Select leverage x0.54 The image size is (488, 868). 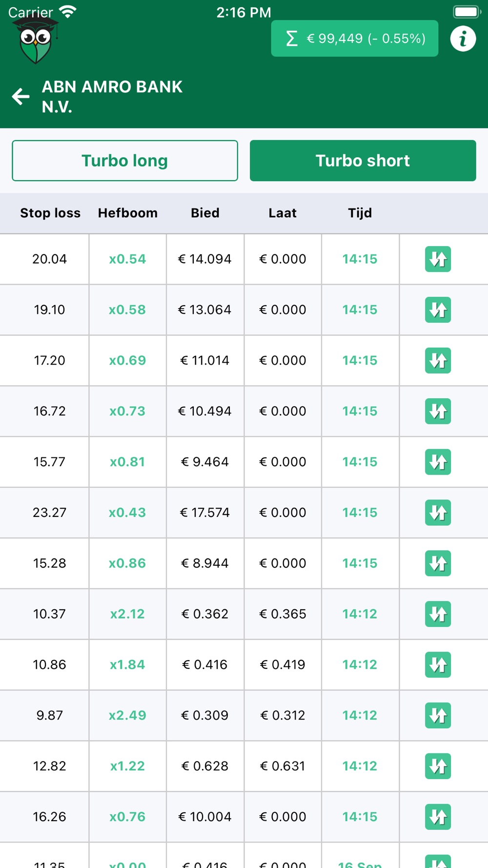coord(127,259)
